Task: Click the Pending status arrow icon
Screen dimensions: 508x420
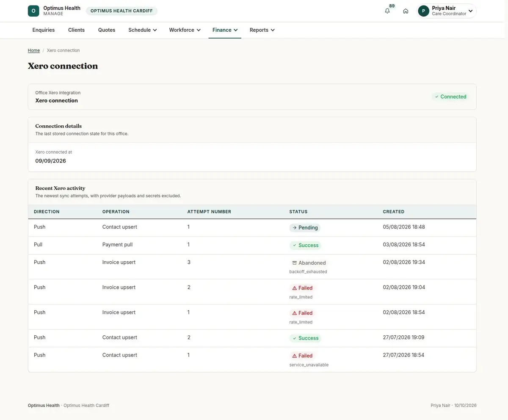Action: [x=295, y=228]
